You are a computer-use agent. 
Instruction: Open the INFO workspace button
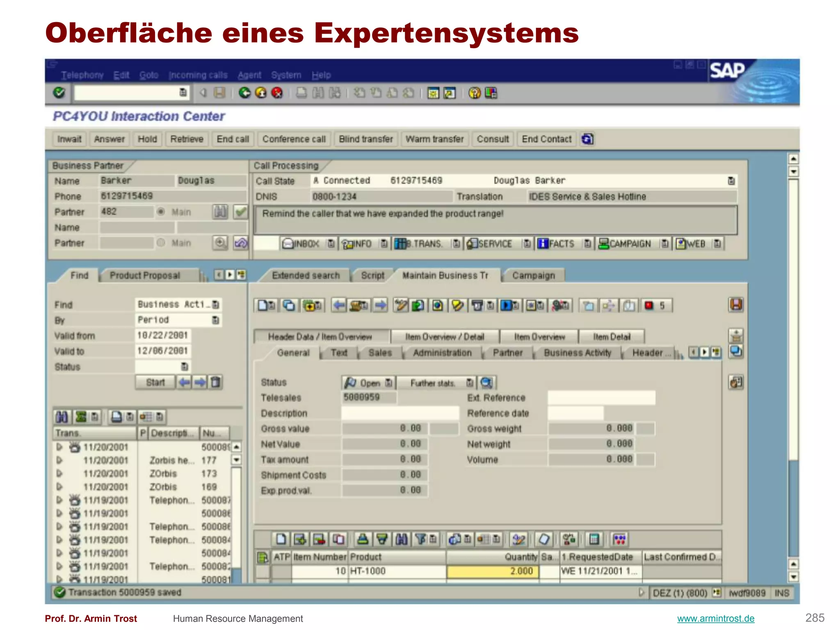(x=358, y=244)
